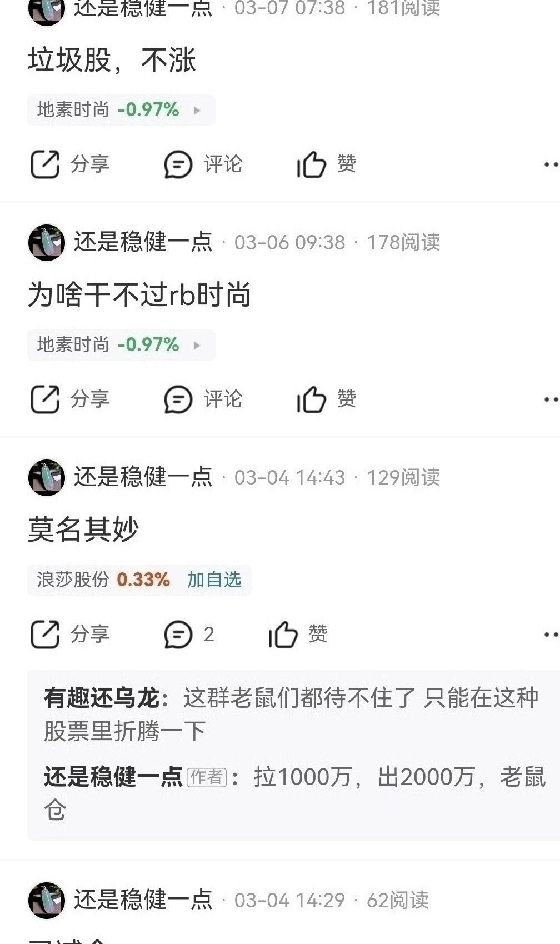Expand 地素时尚 stock tag arrow in second post

pyautogui.click(x=197, y=346)
